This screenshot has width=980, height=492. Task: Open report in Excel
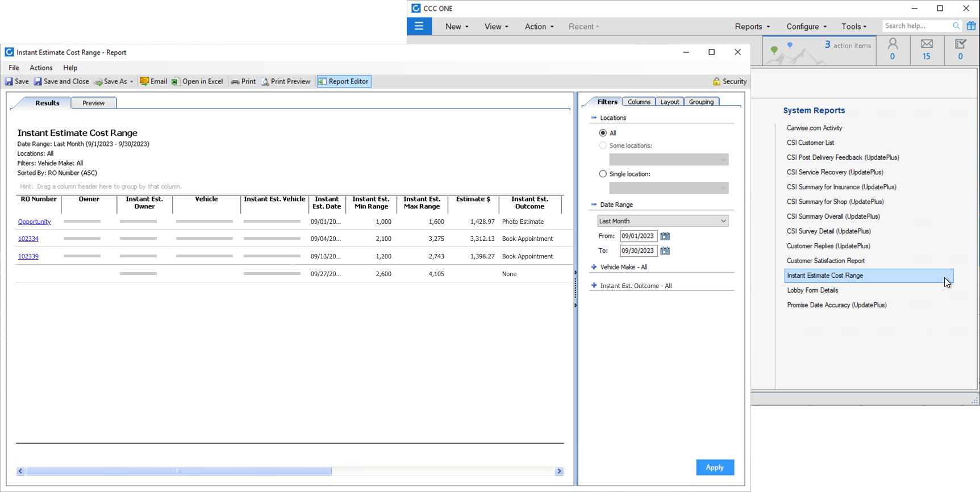(x=197, y=82)
